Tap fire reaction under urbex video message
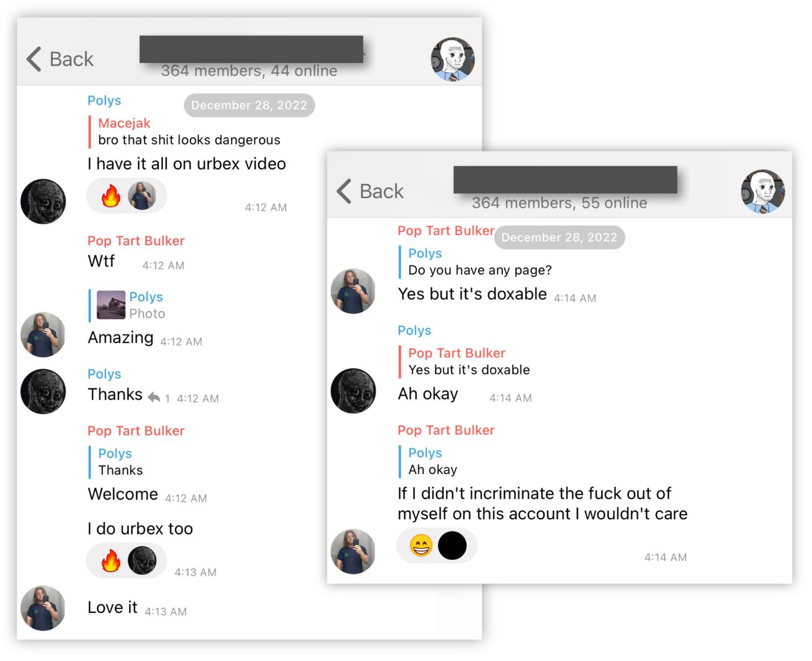The image size is (812, 661). point(111,196)
